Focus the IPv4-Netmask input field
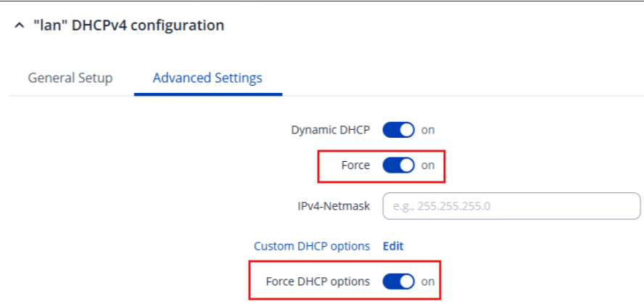The width and height of the screenshot is (644, 307). 511,206
